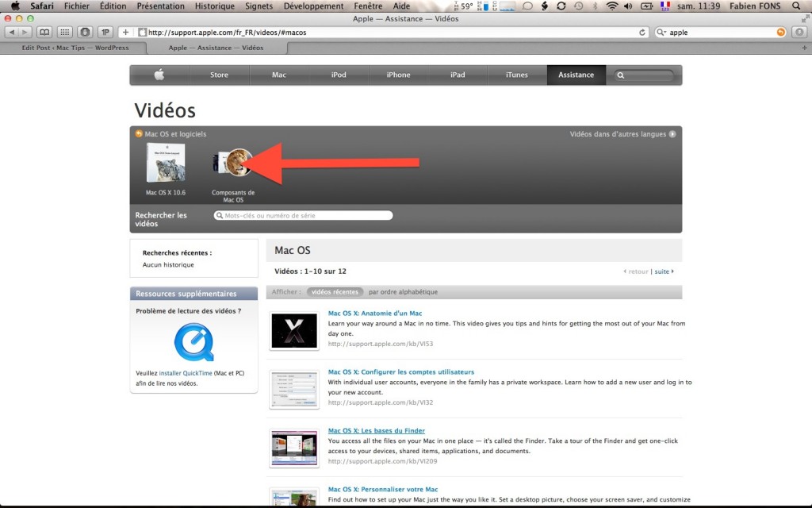The image size is (812, 508).
Task: Click the Bluetooth menu bar icon
Action: (595, 6)
